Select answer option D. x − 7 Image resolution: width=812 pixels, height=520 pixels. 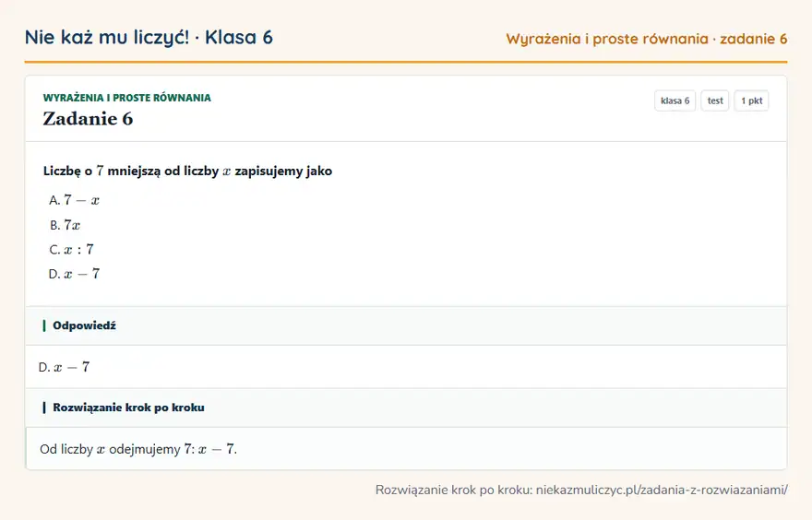74,274
